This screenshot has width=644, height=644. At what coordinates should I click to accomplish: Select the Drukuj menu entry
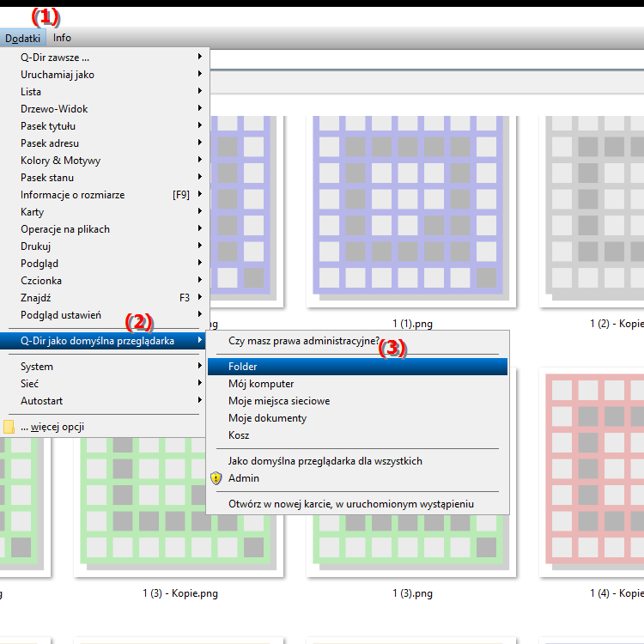point(105,246)
